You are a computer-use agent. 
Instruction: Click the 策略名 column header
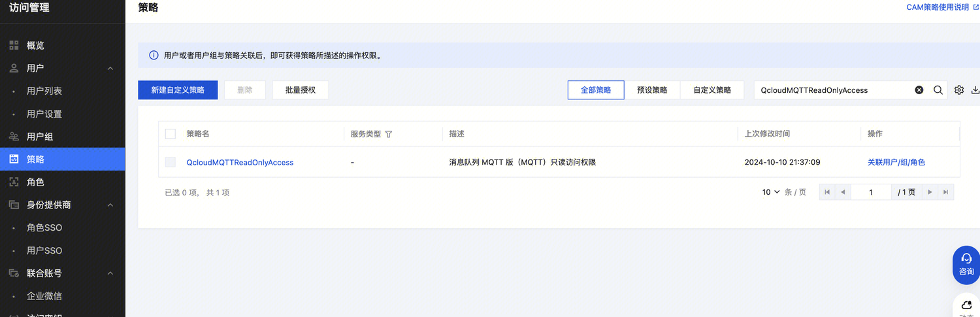pyautogui.click(x=198, y=133)
